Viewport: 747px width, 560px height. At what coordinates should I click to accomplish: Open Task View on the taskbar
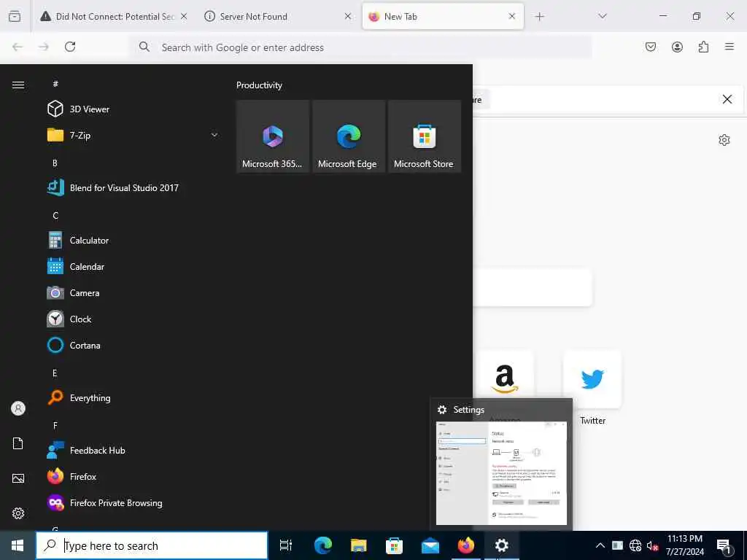[286, 545]
